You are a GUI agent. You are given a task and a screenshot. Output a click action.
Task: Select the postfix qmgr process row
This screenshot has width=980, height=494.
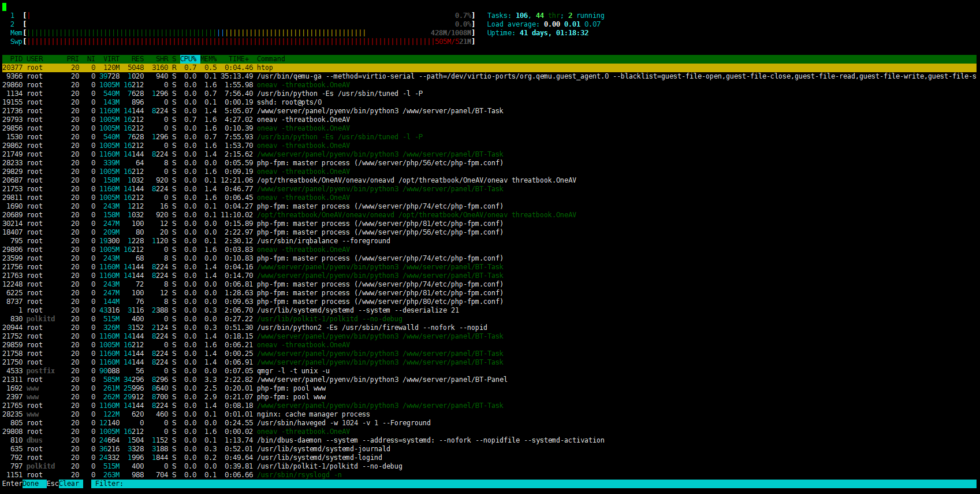pyautogui.click(x=489, y=371)
